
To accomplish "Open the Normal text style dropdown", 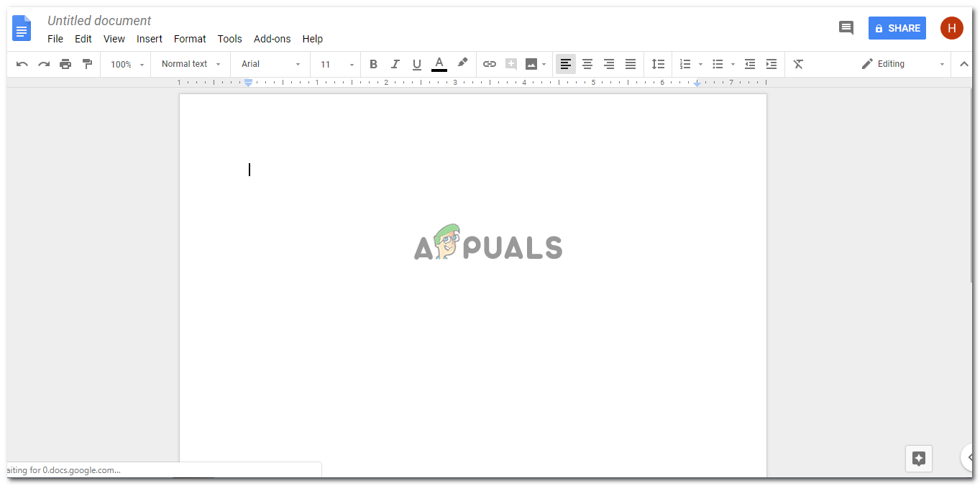I will 191,64.
